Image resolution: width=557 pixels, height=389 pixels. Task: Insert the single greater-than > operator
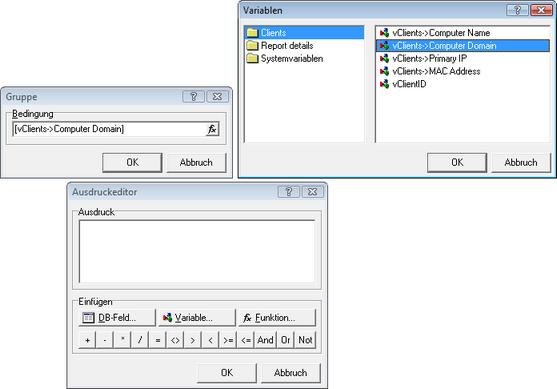(x=193, y=340)
